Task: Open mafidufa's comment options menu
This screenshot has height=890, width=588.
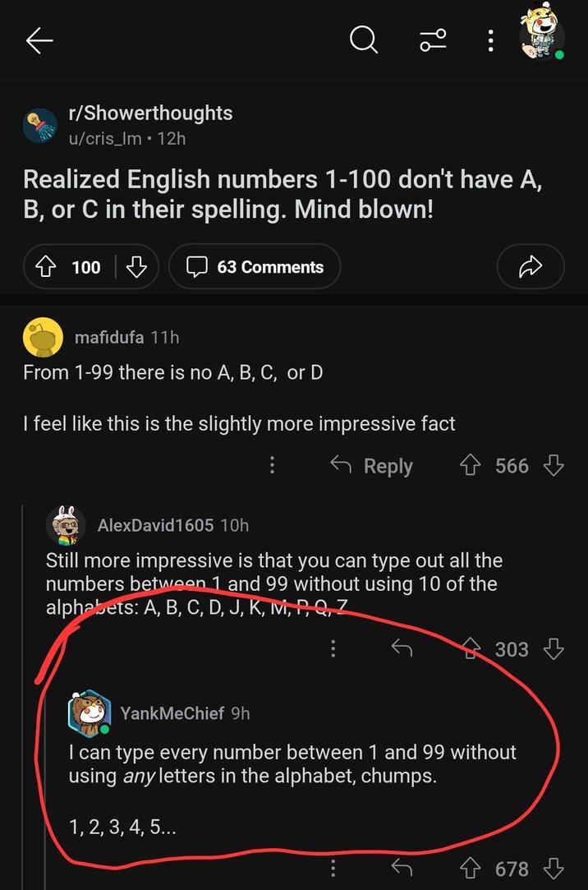Action: pos(272,465)
